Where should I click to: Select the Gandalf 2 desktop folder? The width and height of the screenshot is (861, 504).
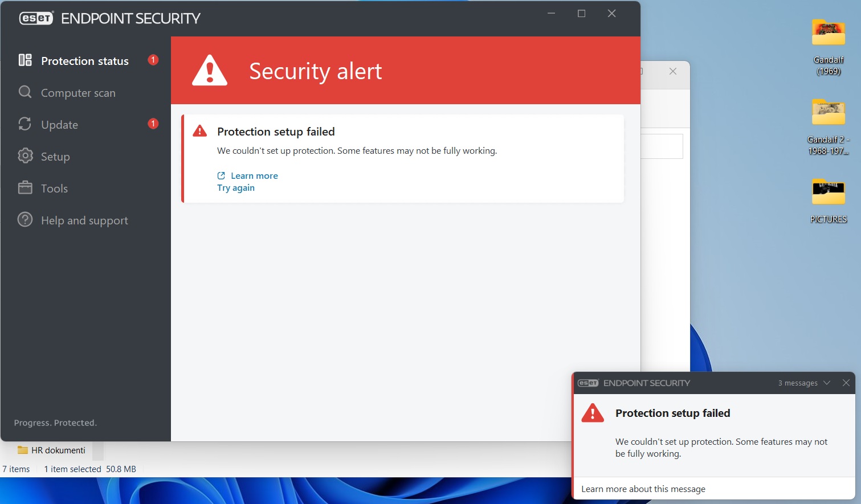829,127
